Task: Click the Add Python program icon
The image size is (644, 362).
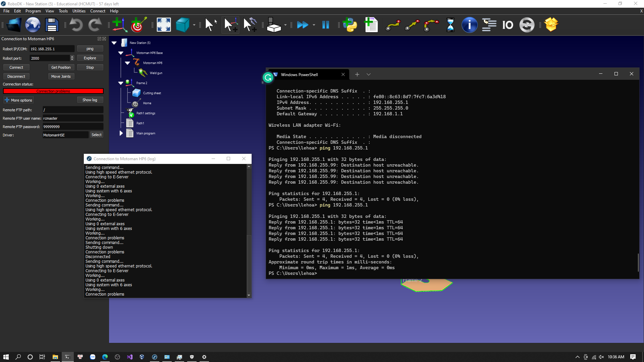Action: [x=350, y=25]
